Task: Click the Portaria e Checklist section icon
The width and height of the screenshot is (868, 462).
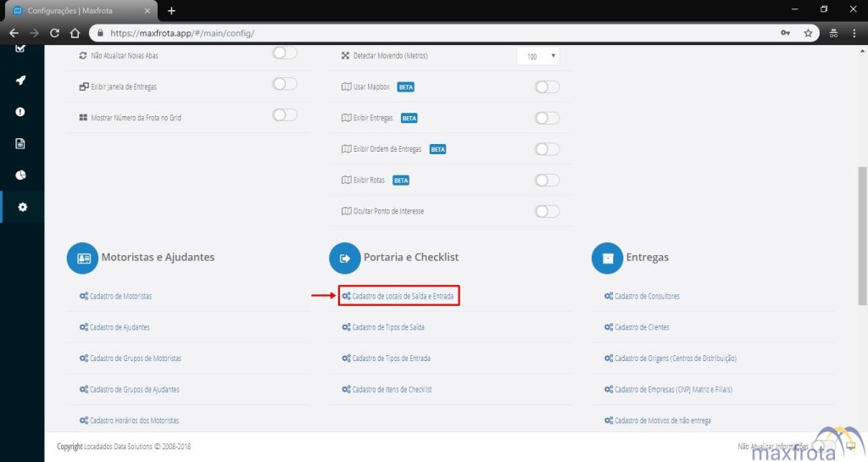Action: 345,258
